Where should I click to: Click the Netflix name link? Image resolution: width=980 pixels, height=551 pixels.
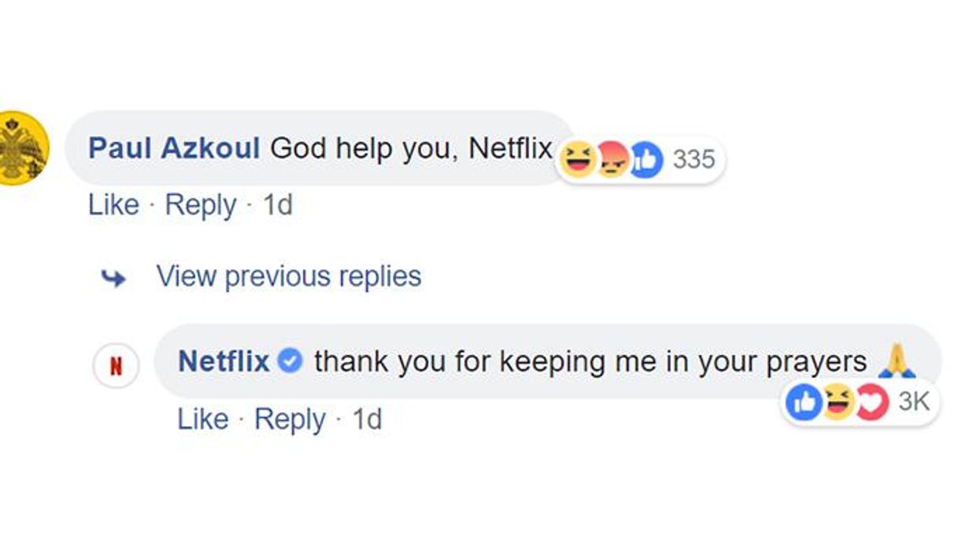click(x=224, y=361)
